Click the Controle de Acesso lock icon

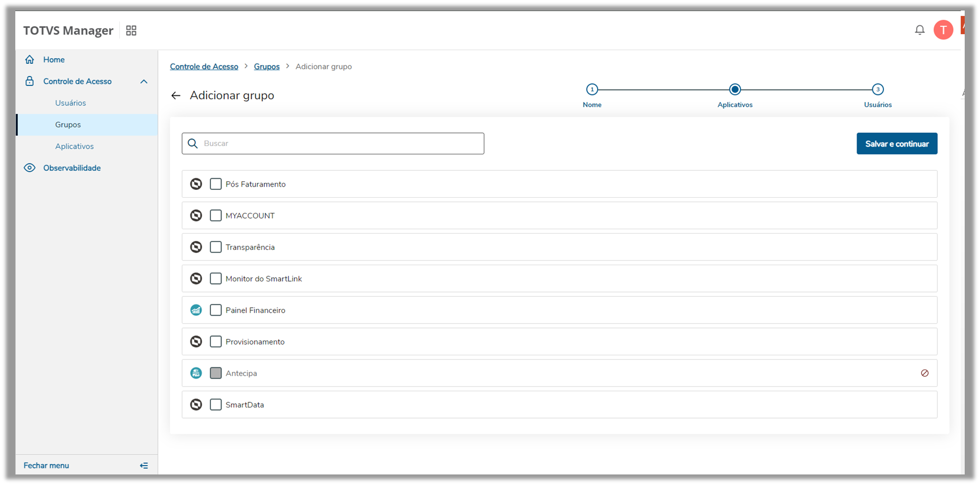pyautogui.click(x=30, y=81)
